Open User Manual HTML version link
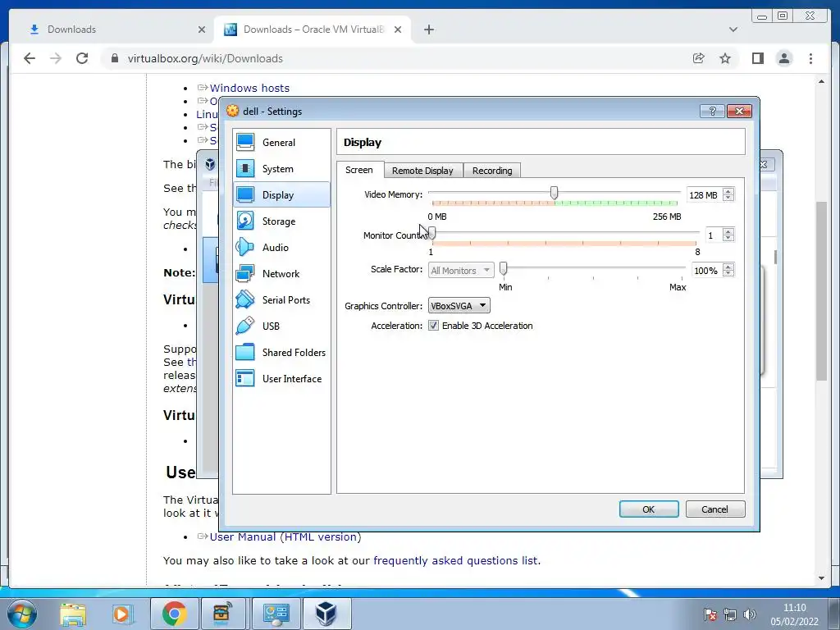Viewport: 840px width, 630px height. [x=285, y=536]
